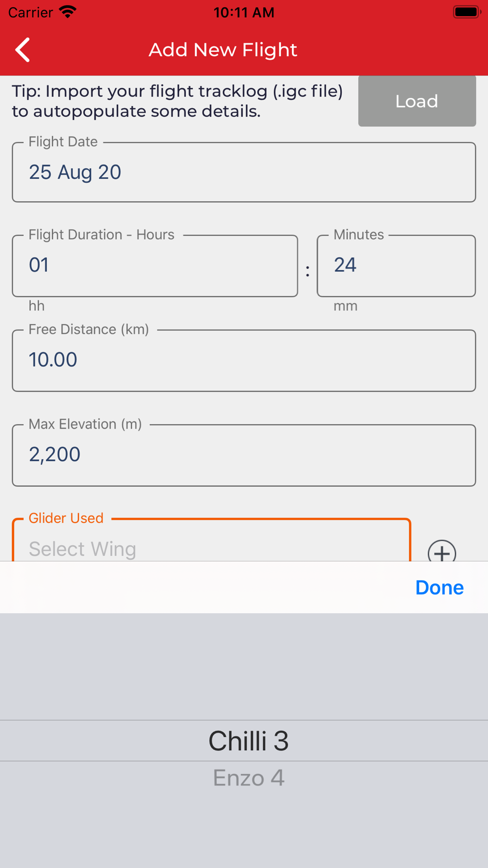Tap the Carrier label in status bar
The width and height of the screenshot is (488, 868).
pyautogui.click(x=30, y=12)
